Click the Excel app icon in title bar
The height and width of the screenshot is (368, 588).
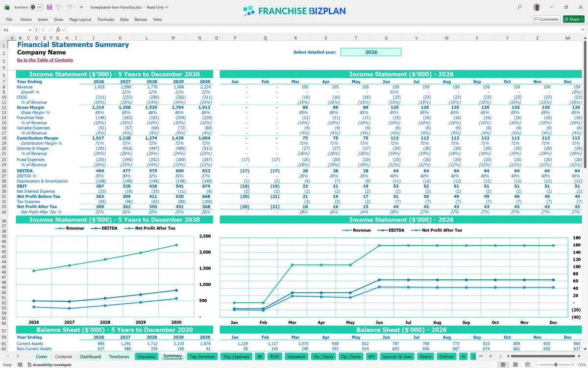pyautogui.click(x=6, y=7)
